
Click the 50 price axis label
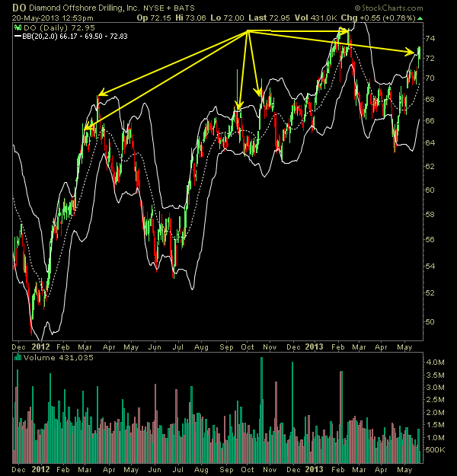pos(430,321)
